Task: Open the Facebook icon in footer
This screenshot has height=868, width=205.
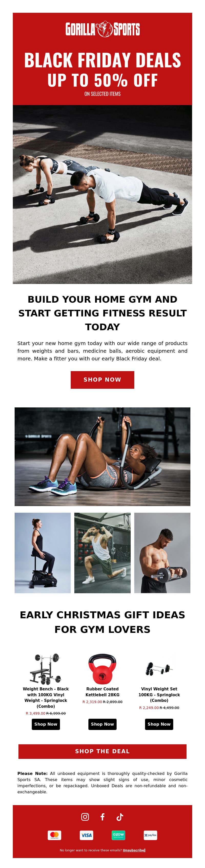Action: 102,816
